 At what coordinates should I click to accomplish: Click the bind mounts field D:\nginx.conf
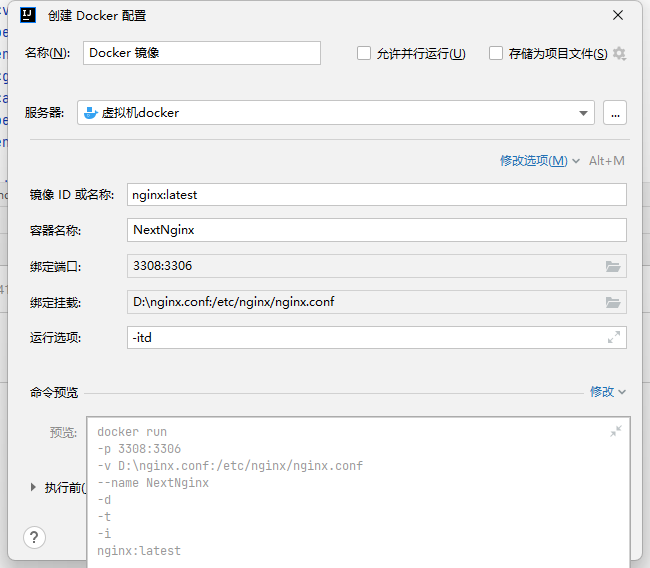[x=377, y=302]
